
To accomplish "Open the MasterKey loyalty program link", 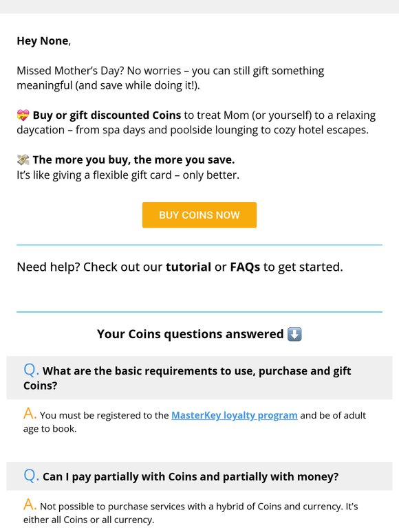I will coord(235,415).
